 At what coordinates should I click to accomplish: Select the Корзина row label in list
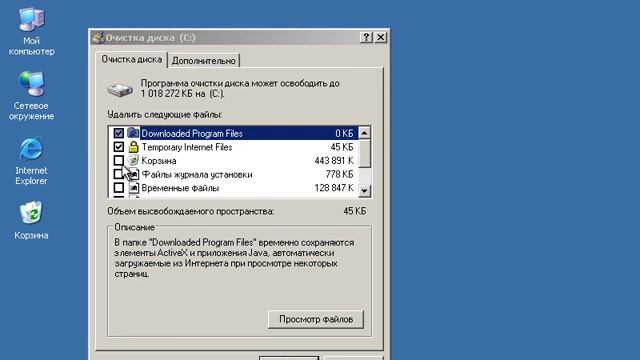159,161
